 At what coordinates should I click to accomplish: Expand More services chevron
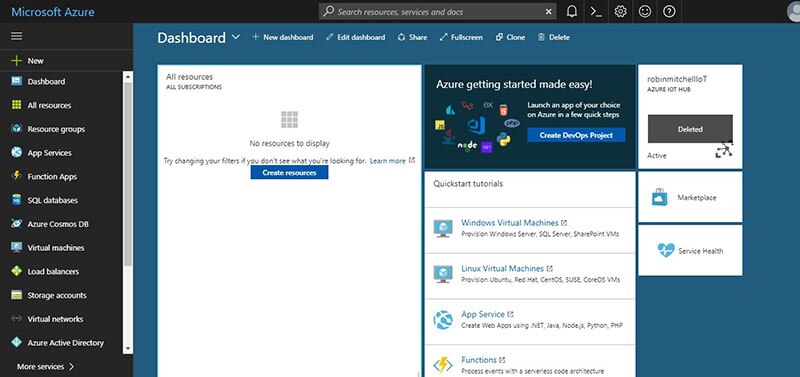[71, 366]
